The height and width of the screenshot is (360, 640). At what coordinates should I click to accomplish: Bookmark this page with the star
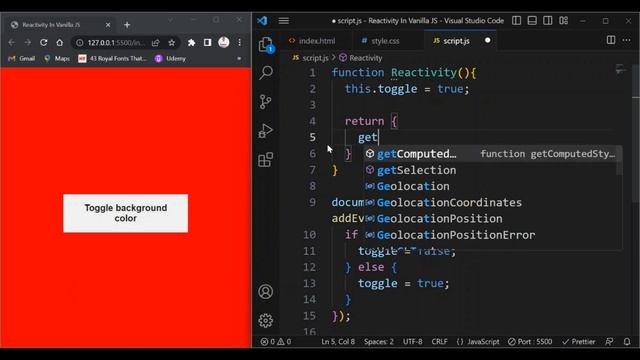coord(171,42)
